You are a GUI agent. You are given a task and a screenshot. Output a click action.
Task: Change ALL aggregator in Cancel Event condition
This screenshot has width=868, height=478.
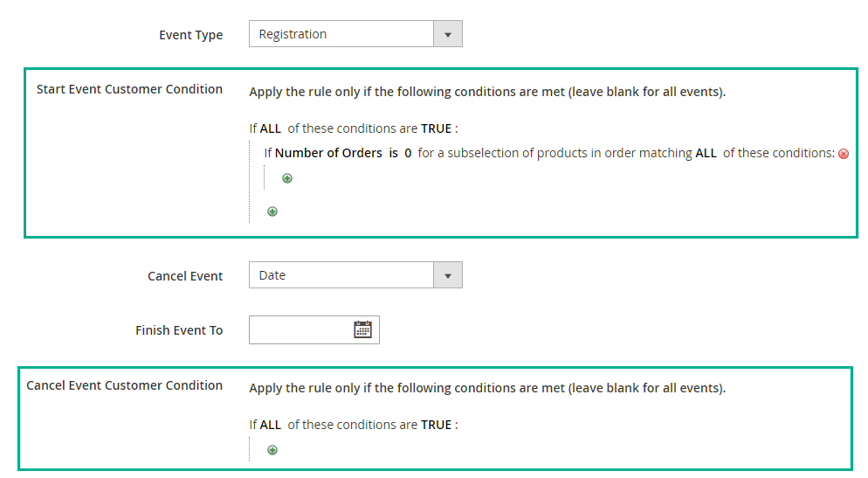pos(270,425)
